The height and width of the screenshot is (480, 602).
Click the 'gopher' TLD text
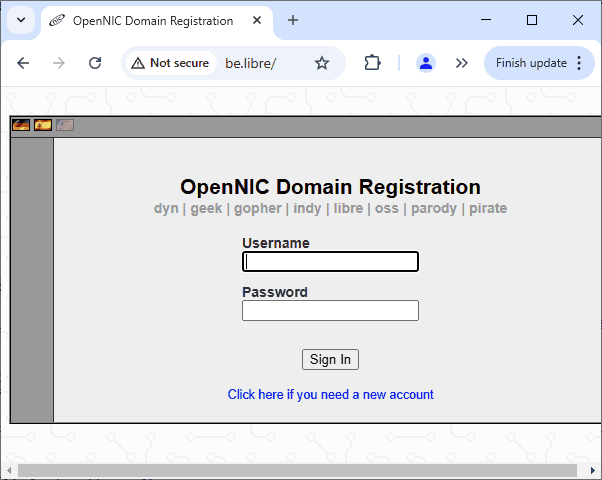coord(258,209)
